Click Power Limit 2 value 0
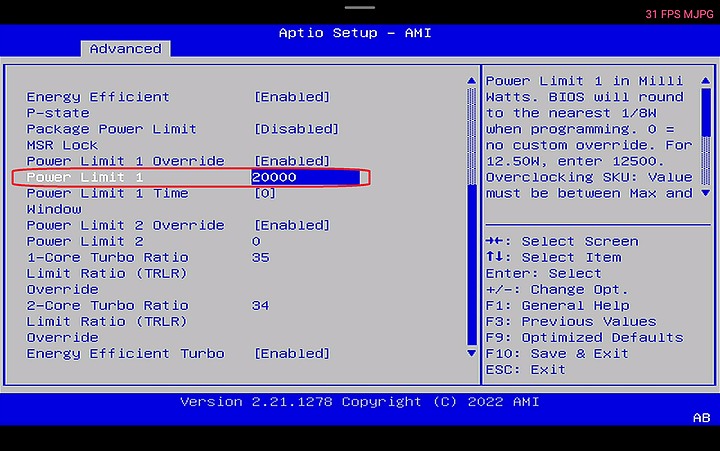Image resolution: width=720 pixels, height=451 pixels. 256,242
